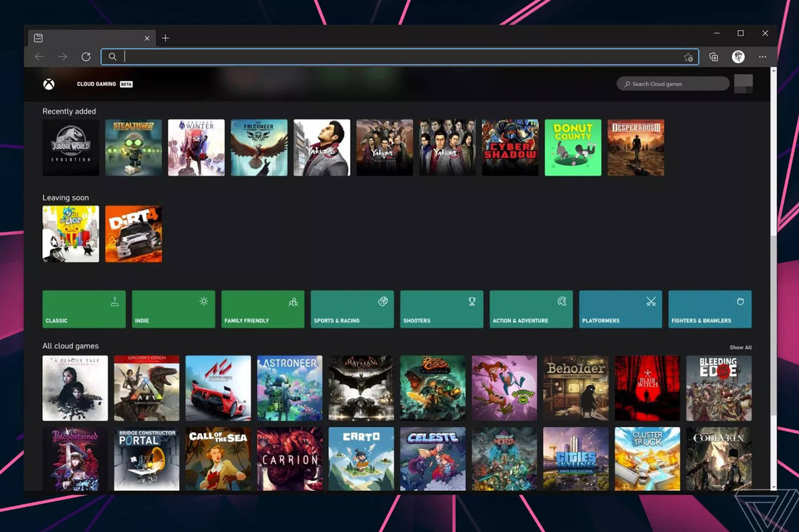Open the browser profile avatar
Image resolution: width=799 pixels, height=532 pixels.
point(739,57)
